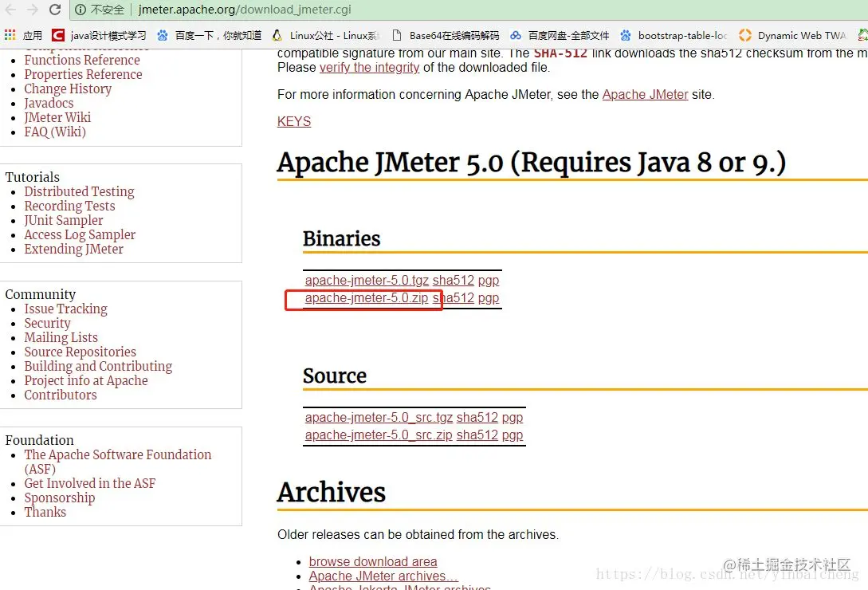The width and height of the screenshot is (868, 590).
Task: Open JMeter Wiki in sidebar
Action: (x=57, y=117)
